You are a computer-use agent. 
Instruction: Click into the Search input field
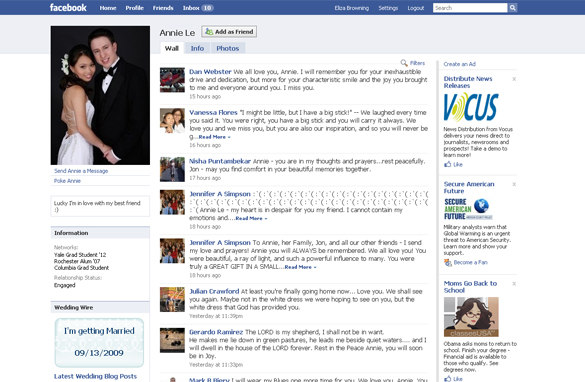[470, 8]
